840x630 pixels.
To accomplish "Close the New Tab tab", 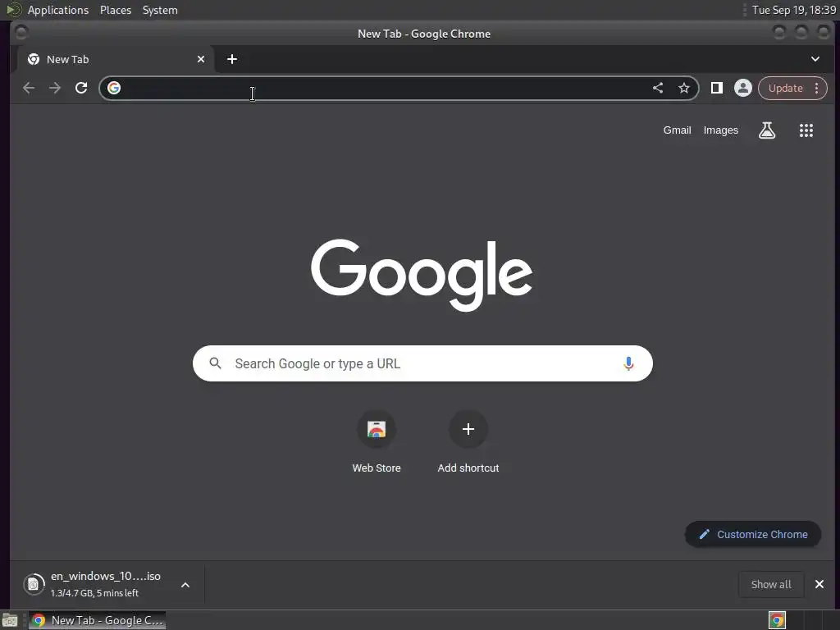I will (201, 59).
